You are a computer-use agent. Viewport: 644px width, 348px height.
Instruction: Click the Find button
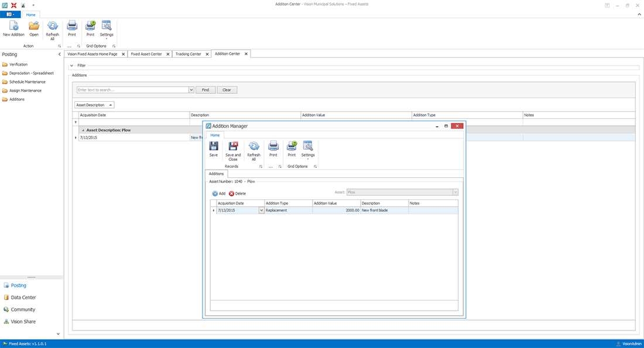(x=205, y=90)
